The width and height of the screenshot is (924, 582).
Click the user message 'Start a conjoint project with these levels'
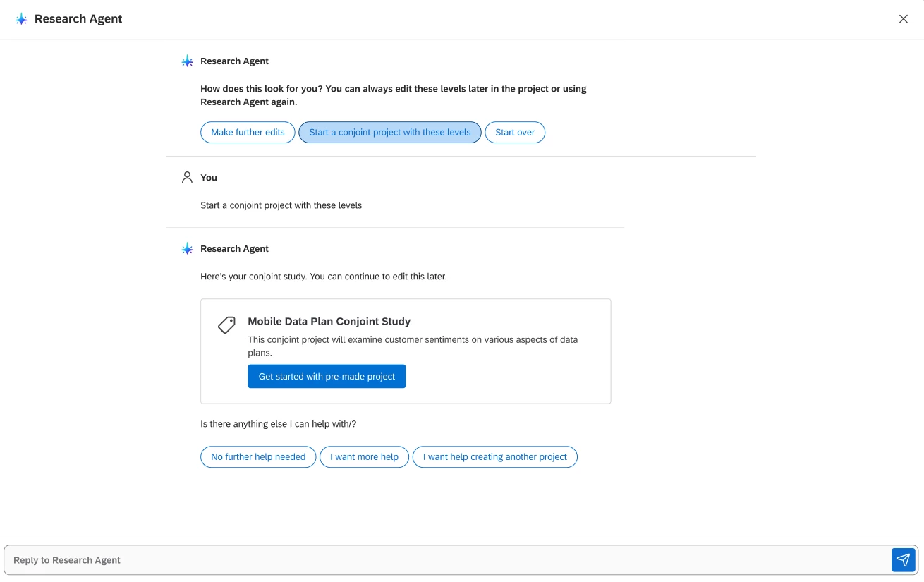point(281,206)
